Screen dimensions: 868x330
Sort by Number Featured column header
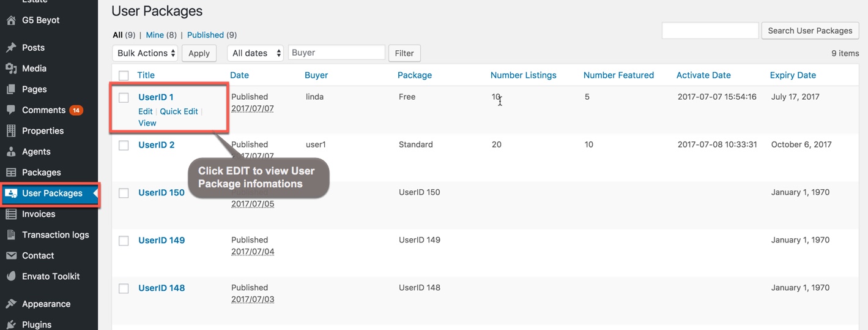[x=618, y=75]
